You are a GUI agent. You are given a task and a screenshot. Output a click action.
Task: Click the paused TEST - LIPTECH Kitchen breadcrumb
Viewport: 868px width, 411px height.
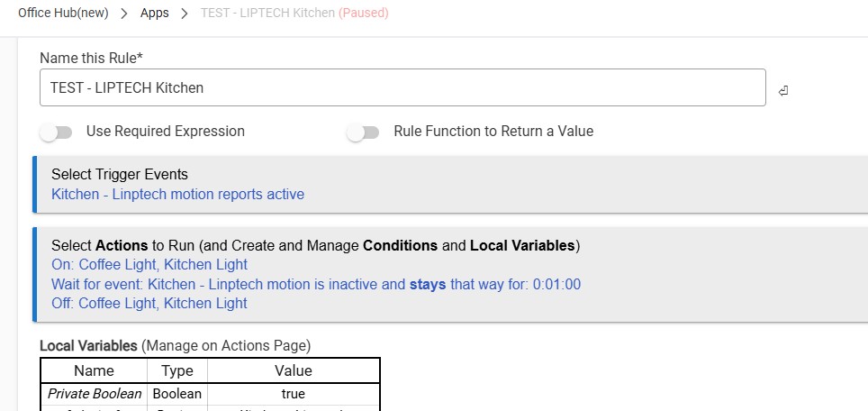pos(294,14)
